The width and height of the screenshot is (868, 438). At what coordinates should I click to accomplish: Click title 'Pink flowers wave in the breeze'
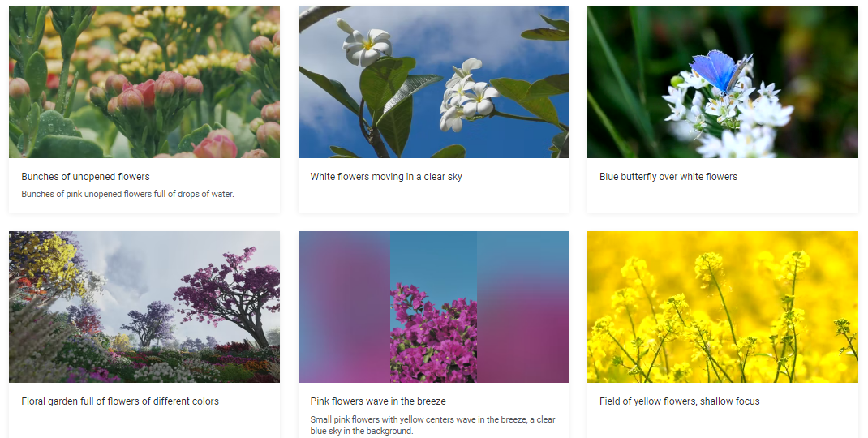[x=378, y=401]
